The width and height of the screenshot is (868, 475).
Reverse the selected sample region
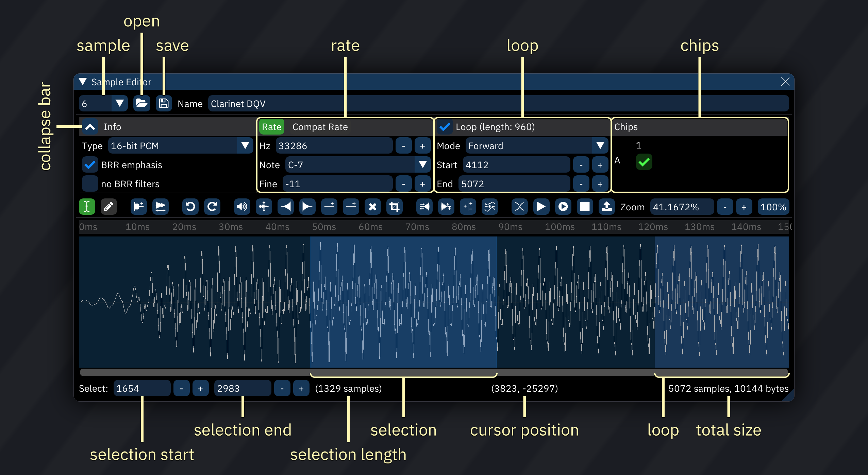tap(425, 207)
